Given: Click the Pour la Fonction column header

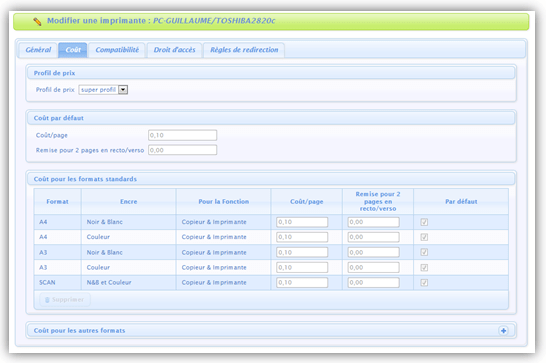Looking at the screenshot, I should click(224, 201).
